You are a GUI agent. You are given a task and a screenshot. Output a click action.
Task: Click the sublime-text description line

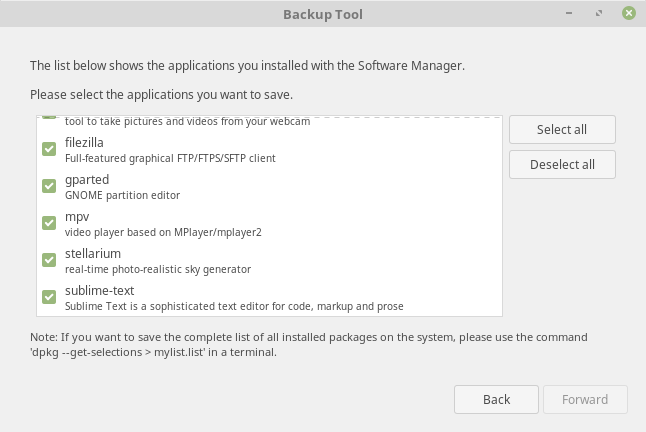[x=234, y=306]
